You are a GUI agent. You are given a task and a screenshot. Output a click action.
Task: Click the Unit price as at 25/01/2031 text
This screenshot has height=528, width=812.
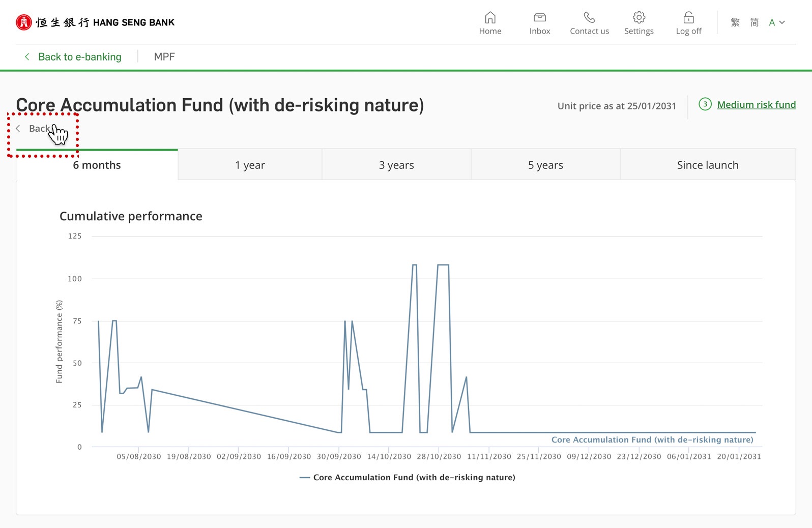coord(617,106)
